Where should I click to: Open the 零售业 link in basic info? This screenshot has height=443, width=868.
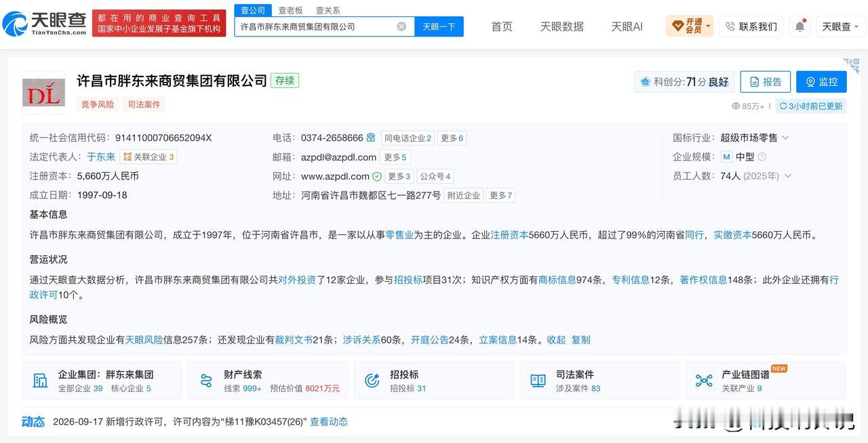click(399, 235)
